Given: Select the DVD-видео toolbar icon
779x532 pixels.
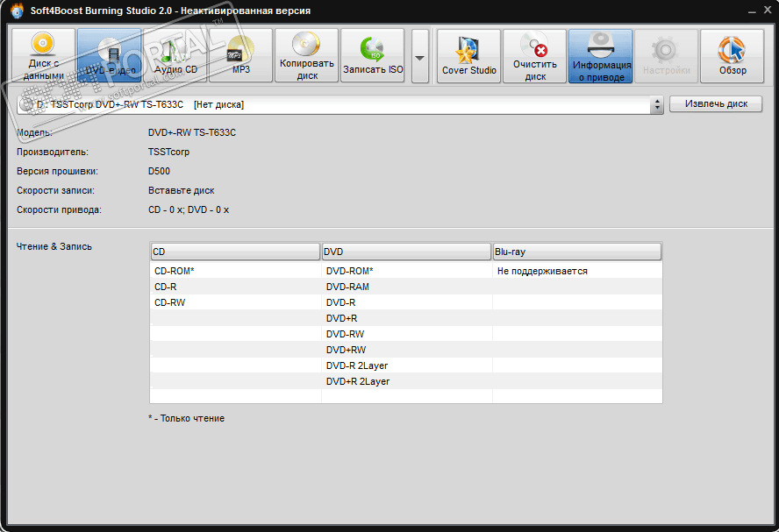Looking at the screenshot, I should 110,55.
